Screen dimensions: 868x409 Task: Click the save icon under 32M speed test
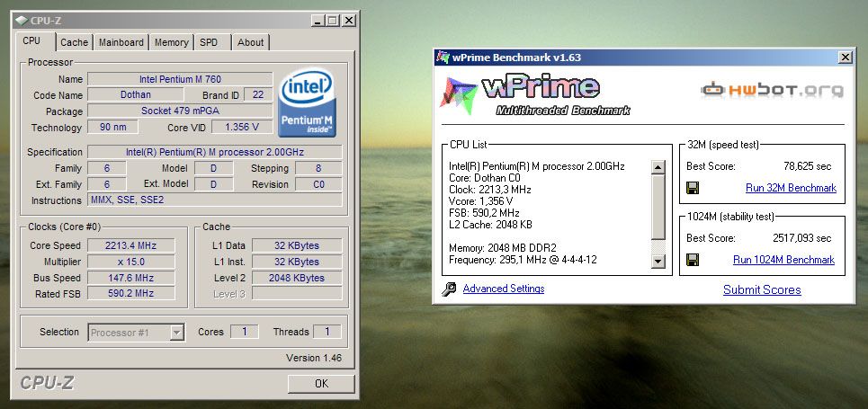click(x=692, y=188)
